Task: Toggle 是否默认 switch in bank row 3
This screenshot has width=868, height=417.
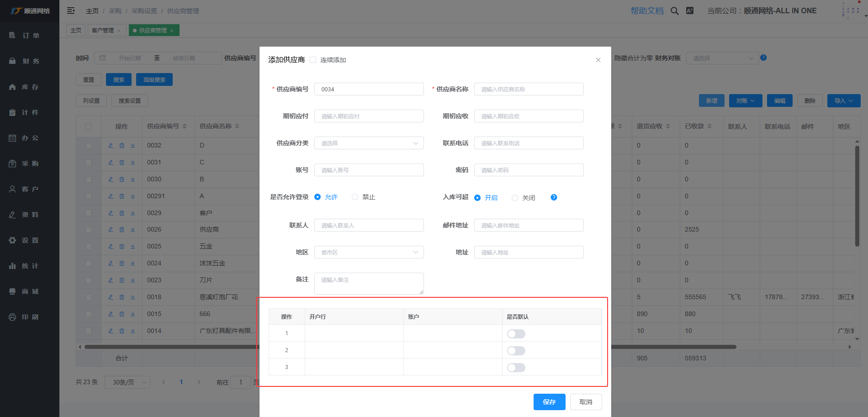Action: pos(516,368)
